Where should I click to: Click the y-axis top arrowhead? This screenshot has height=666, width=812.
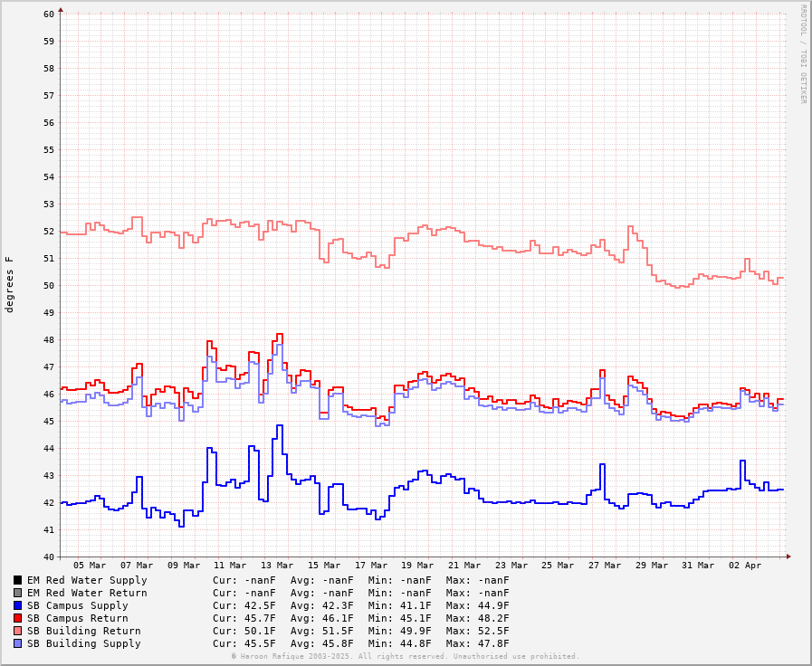(61, 11)
